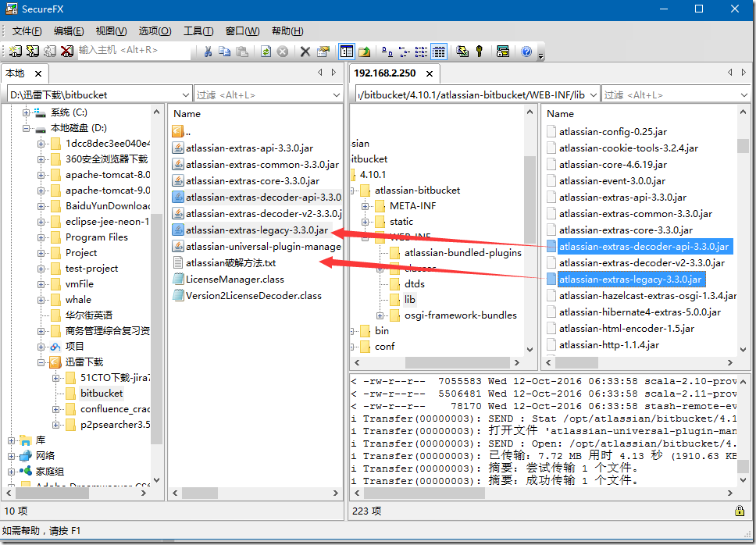The width and height of the screenshot is (756, 545).
Task: Click the Copy icon in toolbar
Action: coord(225,52)
